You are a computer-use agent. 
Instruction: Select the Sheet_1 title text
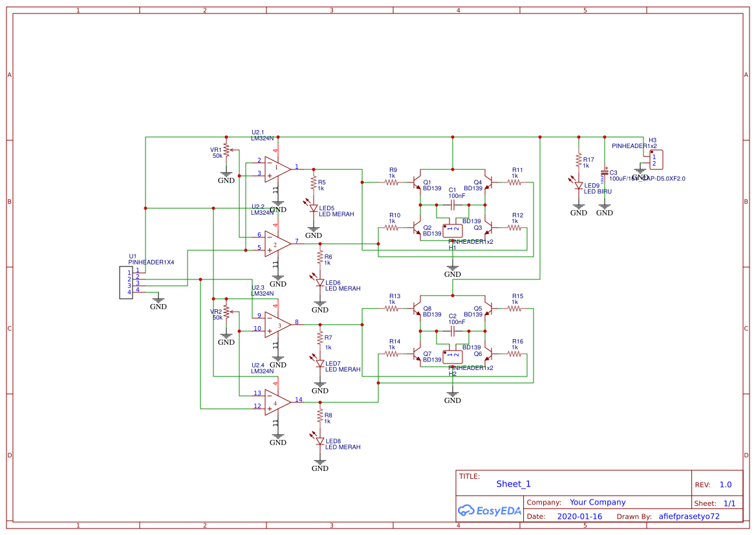pyautogui.click(x=513, y=484)
